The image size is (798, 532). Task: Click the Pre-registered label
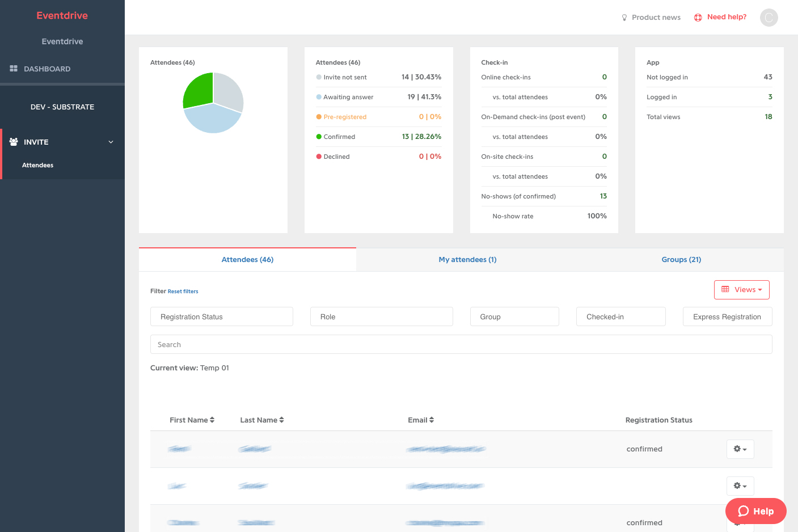click(345, 117)
